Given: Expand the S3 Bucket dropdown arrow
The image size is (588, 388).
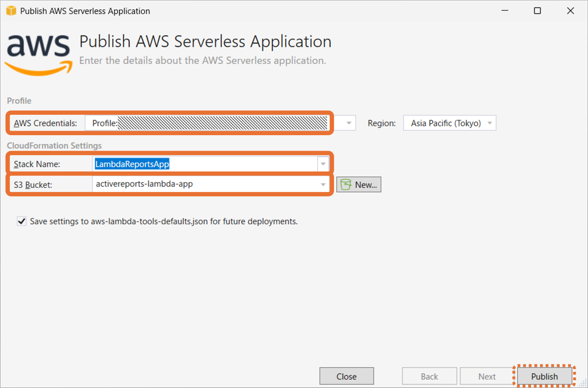Looking at the screenshot, I should 323,184.
